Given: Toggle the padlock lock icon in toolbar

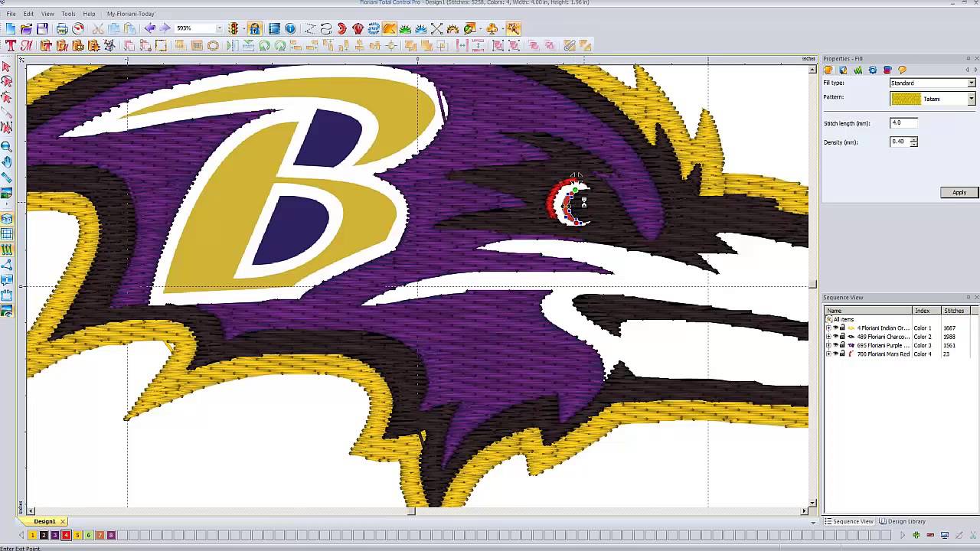Looking at the screenshot, I should click(x=255, y=28).
